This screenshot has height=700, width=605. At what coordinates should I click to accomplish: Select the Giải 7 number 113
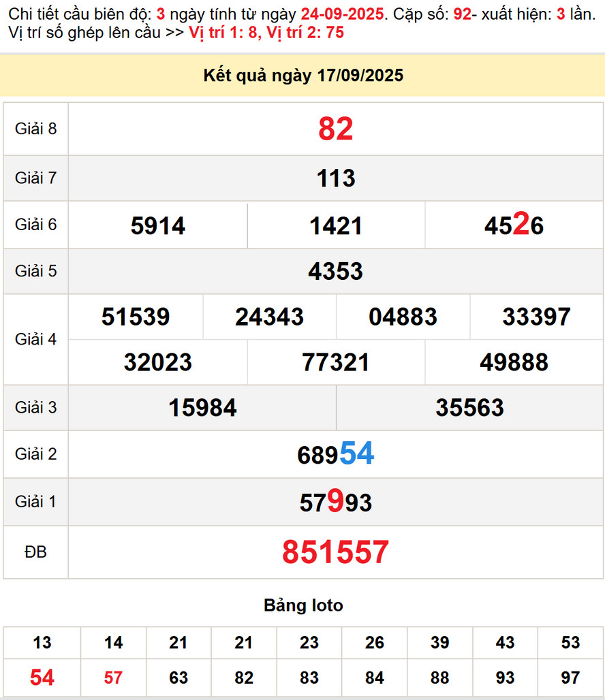[x=336, y=178]
